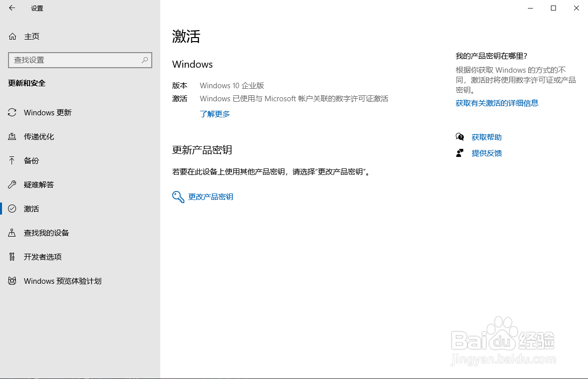Click the 了解更多 link
Screen dimensions: 588x379
(215, 114)
